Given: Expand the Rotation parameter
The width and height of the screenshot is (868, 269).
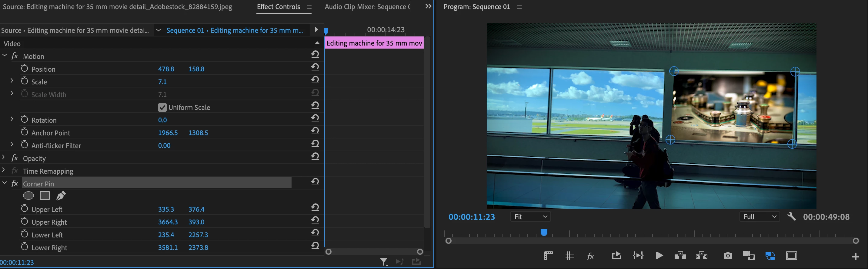Looking at the screenshot, I should pyautogui.click(x=12, y=118).
